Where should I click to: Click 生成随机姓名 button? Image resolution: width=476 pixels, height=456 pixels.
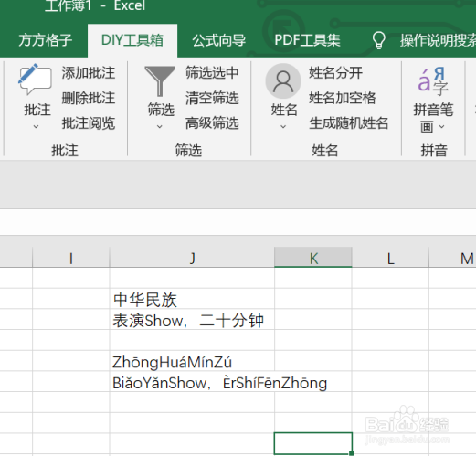[349, 123]
